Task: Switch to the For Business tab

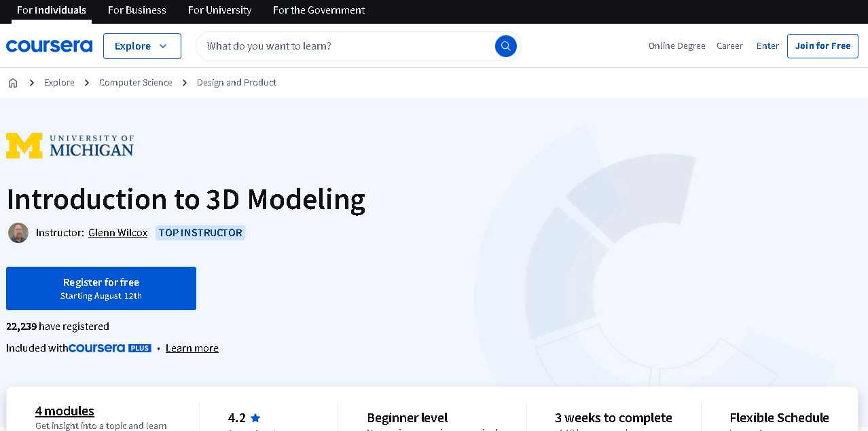Action: click(137, 10)
